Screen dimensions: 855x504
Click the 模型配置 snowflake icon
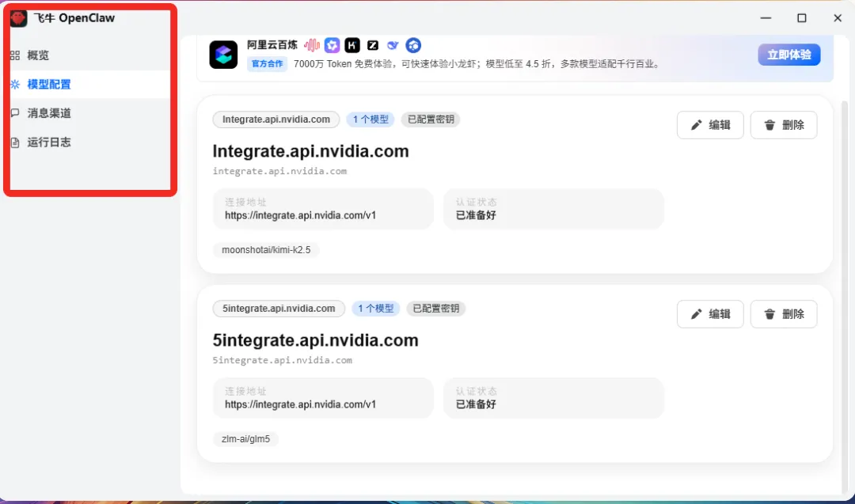pyautogui.click(x=15, y=85)
